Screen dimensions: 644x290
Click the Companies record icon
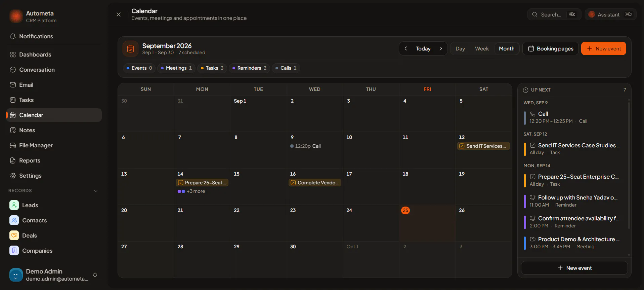click(x=14, y=251)
